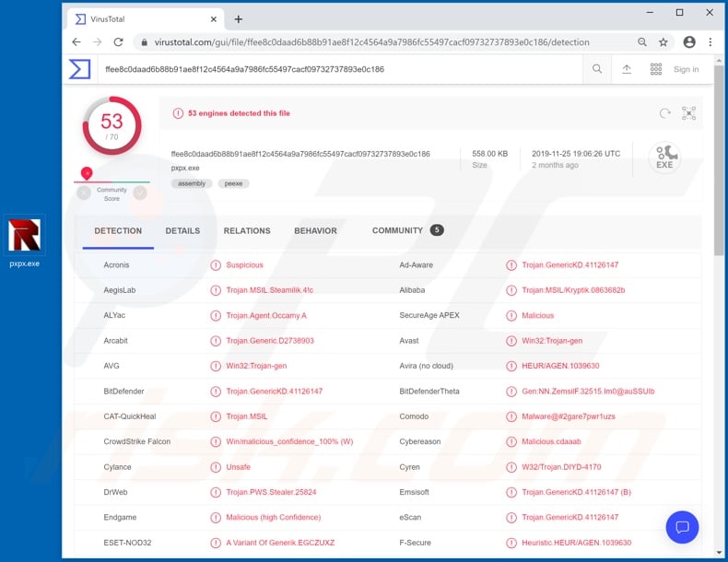Viewport: 728px width, 562px height.
Task: Open a new browser tab
Action: (238, 19)
